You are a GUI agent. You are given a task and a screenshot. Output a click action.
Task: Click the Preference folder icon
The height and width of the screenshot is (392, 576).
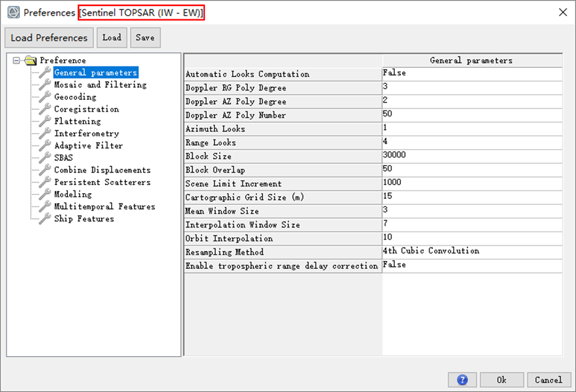point(31,60)
